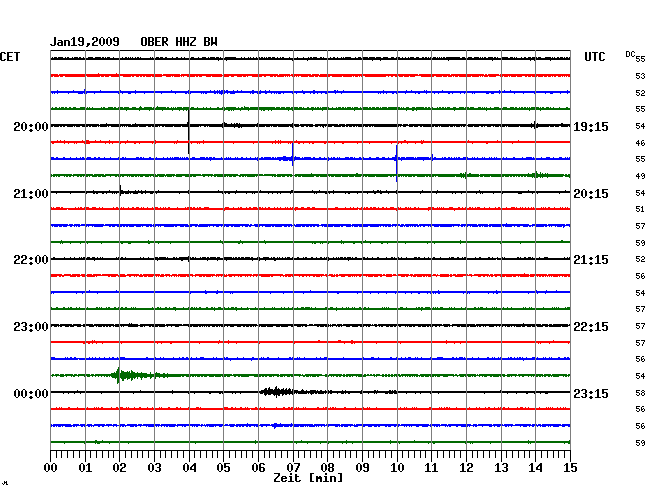Click the 23:15 UTC time label
This screenshot has width=650, height=494.
591,393
